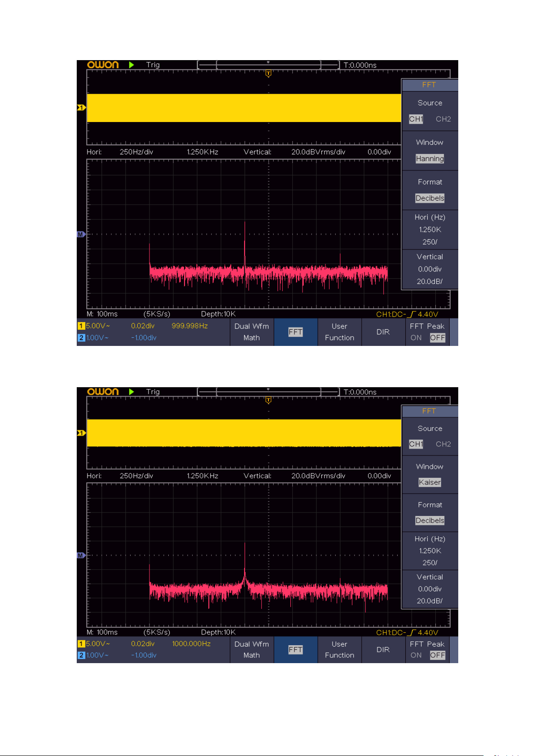The width and height of the screenshot is (535, 756).
Task: Turn FFT Peak ON on the Kaiser screen
Action: [416, 655]
